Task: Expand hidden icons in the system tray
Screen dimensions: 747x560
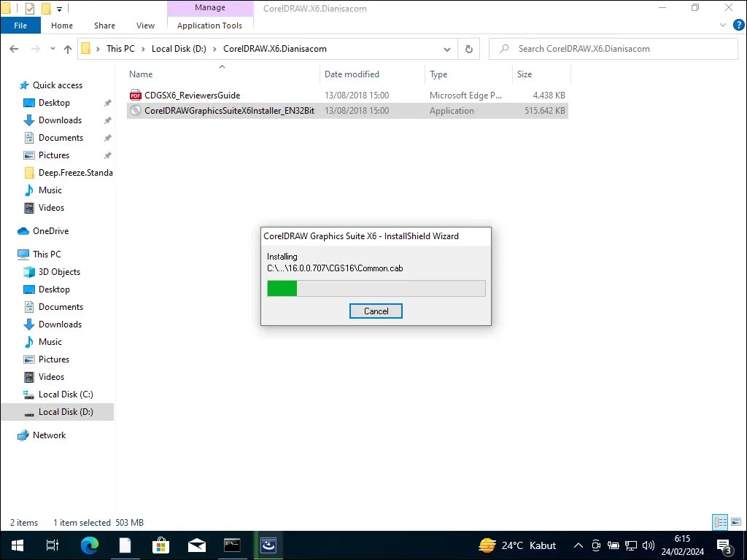Action: point(577,545)
